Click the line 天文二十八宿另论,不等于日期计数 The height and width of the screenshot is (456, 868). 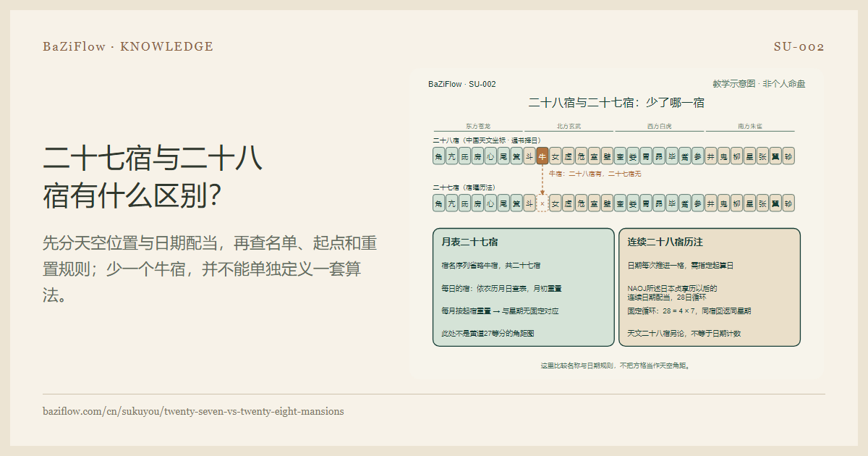[684, 334]
